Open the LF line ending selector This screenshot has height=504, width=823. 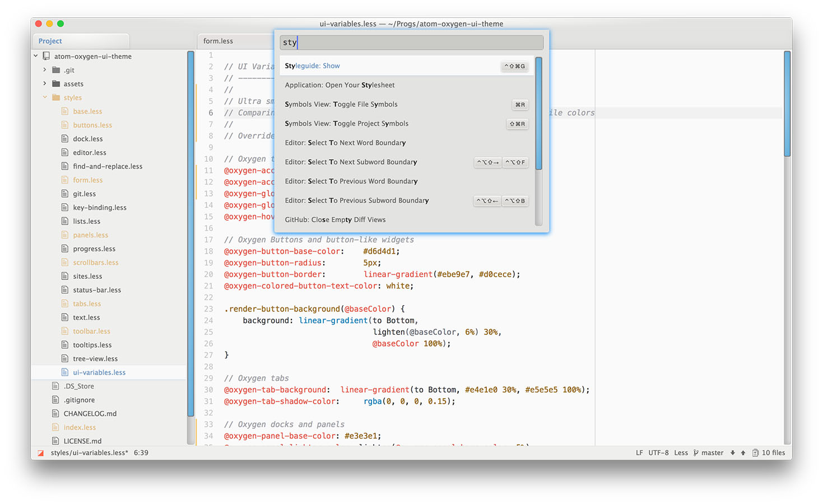639,453
